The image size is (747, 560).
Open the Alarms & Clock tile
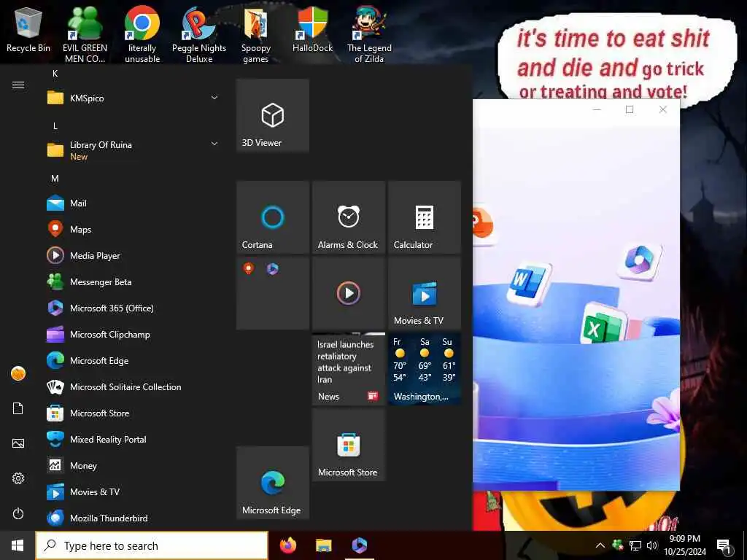click(x=348, y=217)
